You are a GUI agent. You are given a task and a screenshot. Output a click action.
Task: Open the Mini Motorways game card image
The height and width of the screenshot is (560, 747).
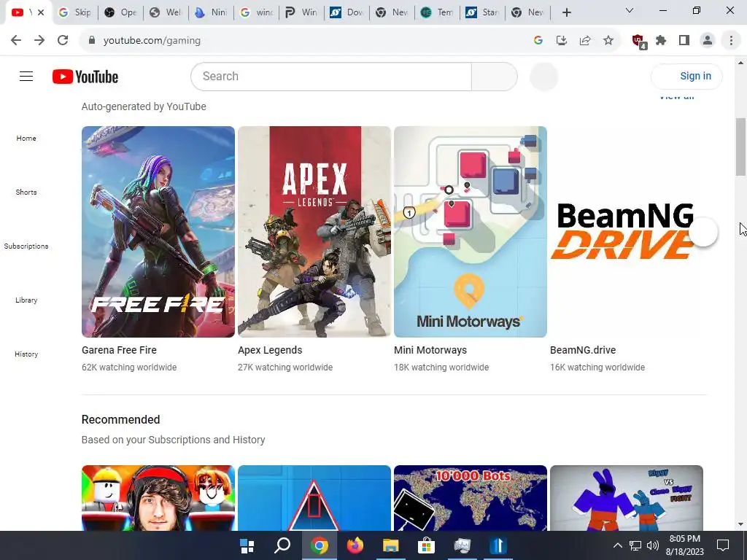(x=471, y=231)
